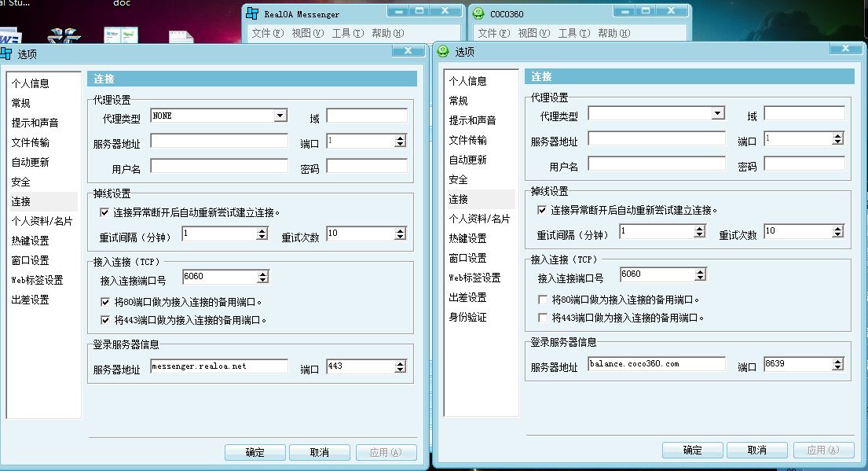This screenshot has width=868, height=471.
Task: Click 用户名 field in left dialog
Action: [x=219, y=166]
